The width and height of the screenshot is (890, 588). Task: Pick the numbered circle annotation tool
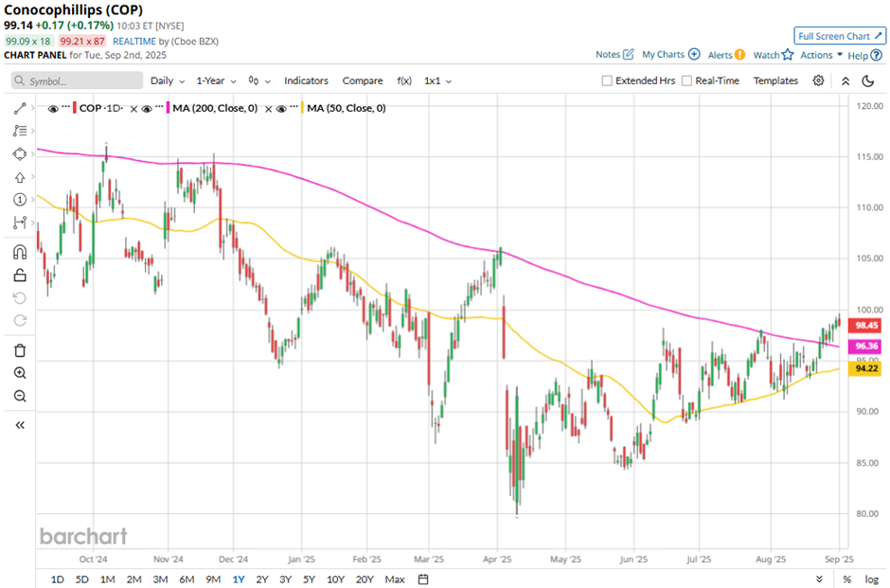20,200
